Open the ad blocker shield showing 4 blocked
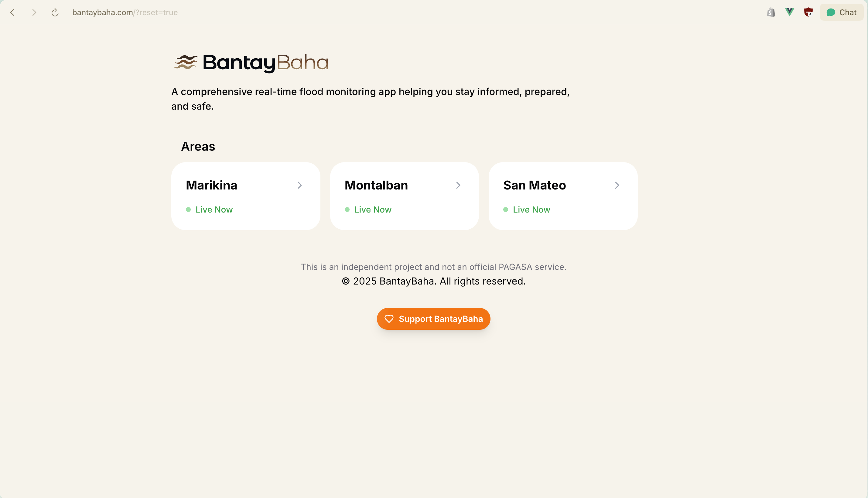This screenshot has width=868, height=498. tap(808, 12)
